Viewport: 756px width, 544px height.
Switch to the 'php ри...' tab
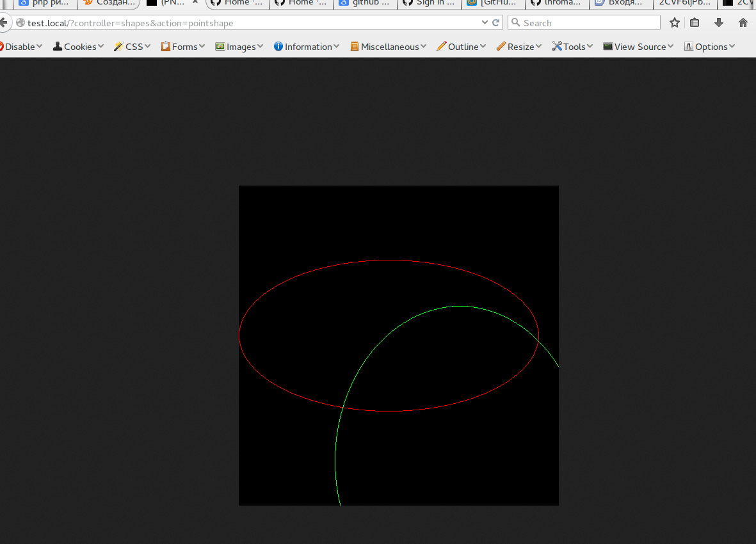[44, 3]
